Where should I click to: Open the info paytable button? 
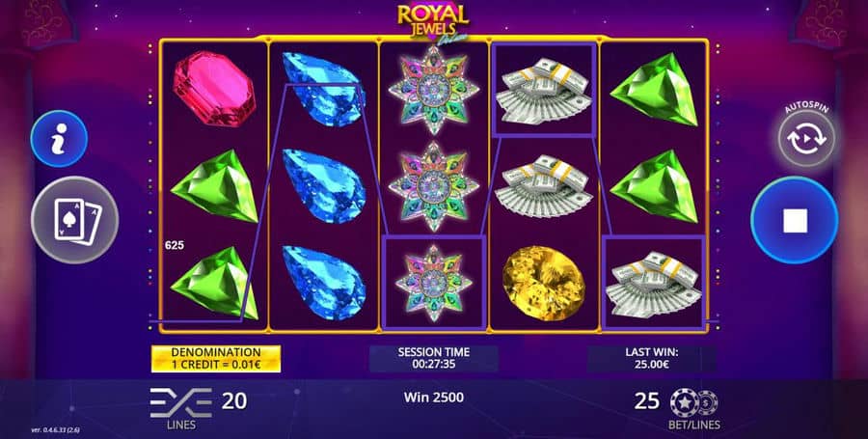coord(59,138)
